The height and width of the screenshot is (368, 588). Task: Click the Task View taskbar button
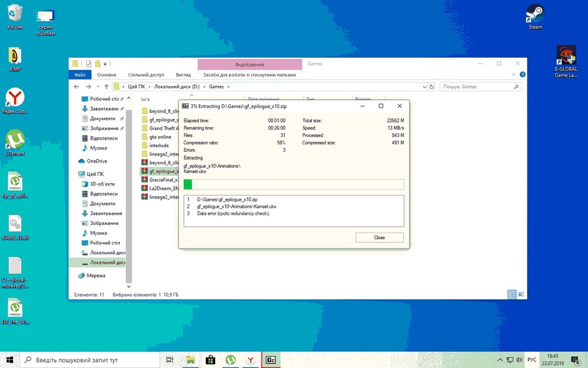click(x=169, y=359)
